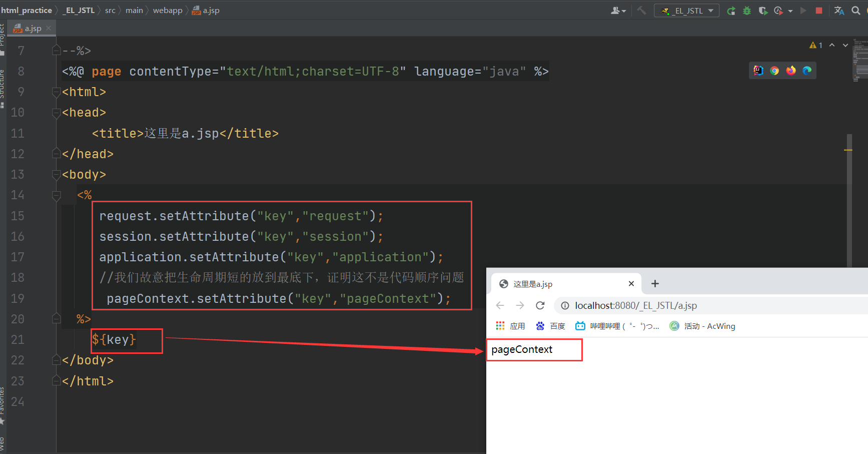The height and width of the screenshot is (454, 868).
Task: Open the 哔哩哔哩 bookmark
Action: coord(617,326)
